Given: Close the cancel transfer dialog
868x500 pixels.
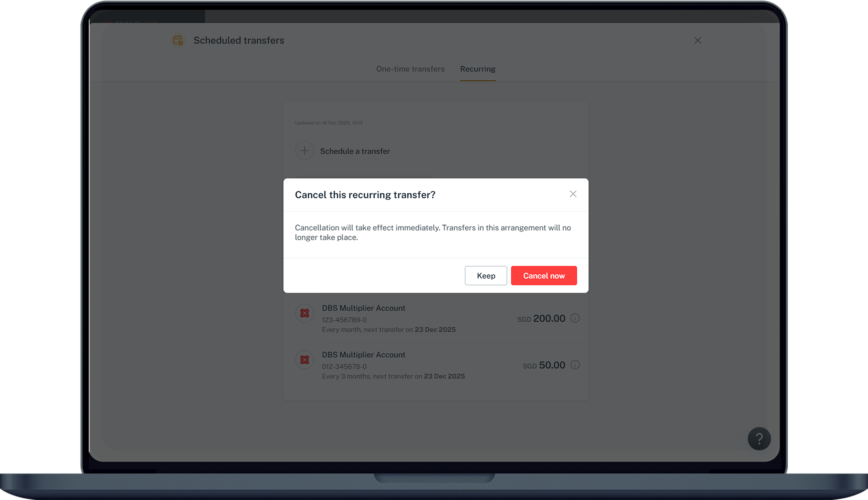Looking at the screenshot, I should 573,194.
